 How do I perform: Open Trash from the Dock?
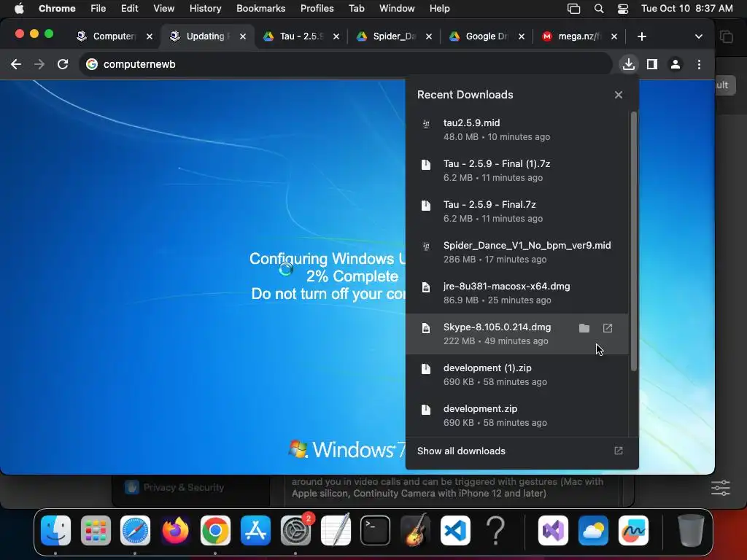pos(691,531)
